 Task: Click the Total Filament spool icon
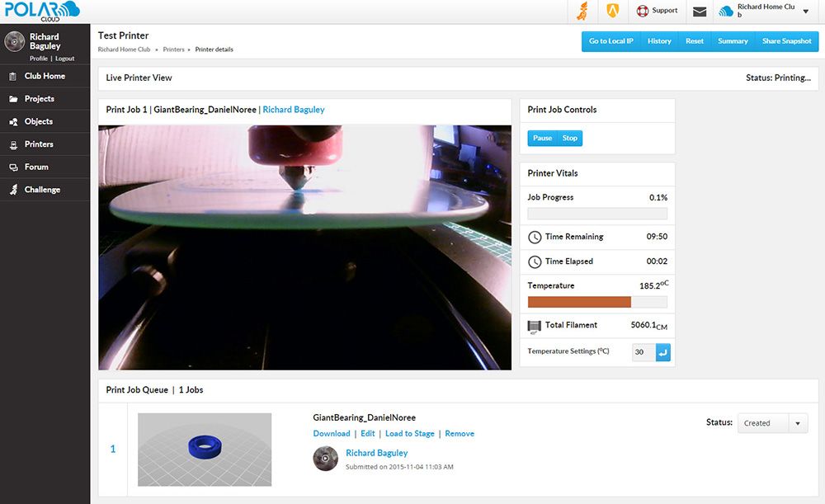pos(534,327)
